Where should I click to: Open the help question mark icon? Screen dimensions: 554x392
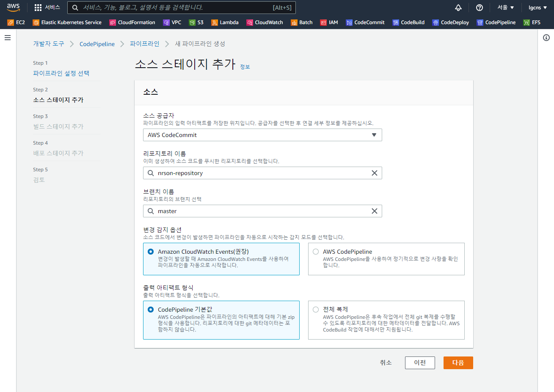pos(480,8)
